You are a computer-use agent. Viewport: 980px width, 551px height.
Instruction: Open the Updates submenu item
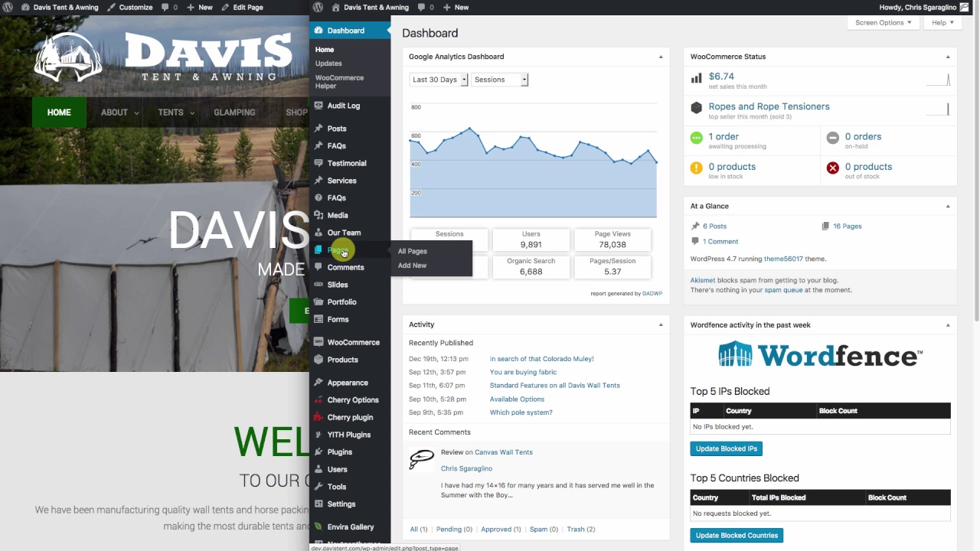(x=328, y=64)
